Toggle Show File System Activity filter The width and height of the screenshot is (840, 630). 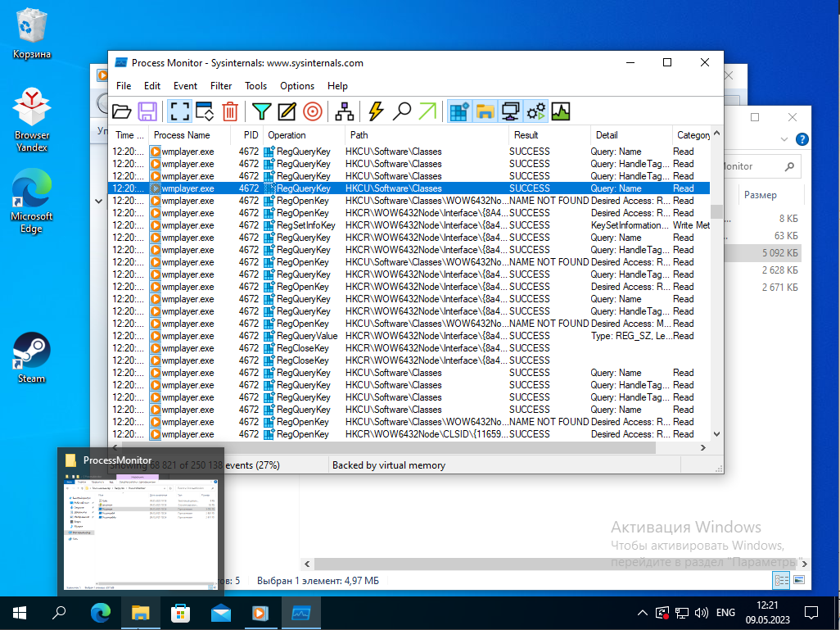(x=485, y=111)
